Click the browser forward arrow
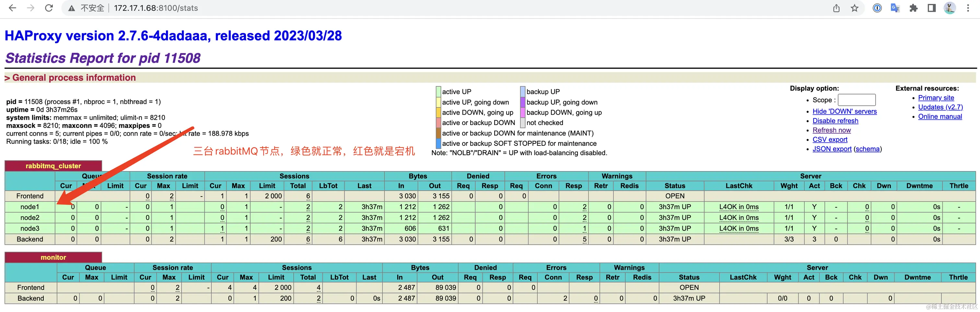 (31, 7)
